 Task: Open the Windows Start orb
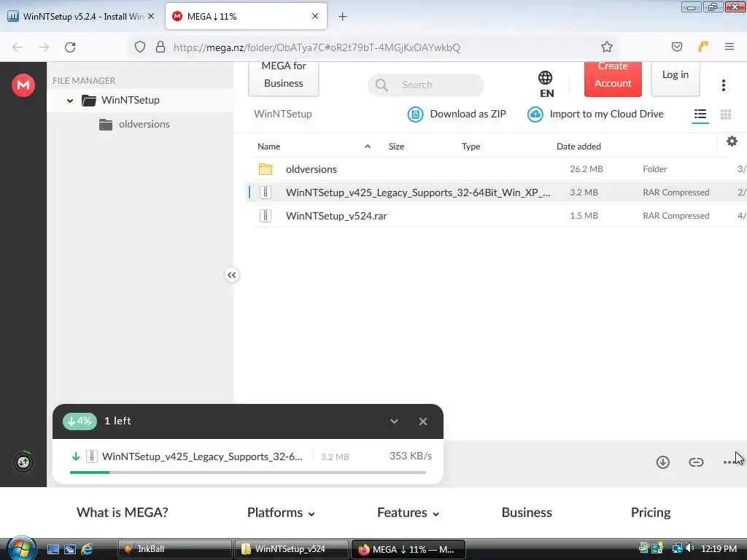click(21, 548)
